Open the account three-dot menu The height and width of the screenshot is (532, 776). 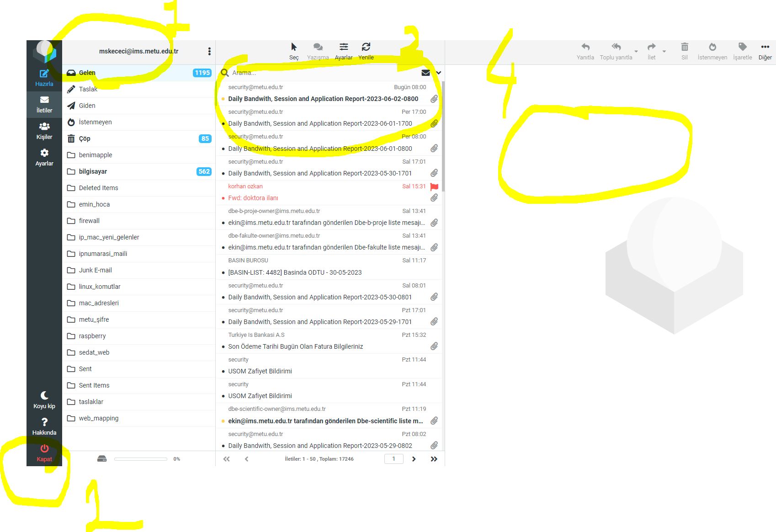209,52
